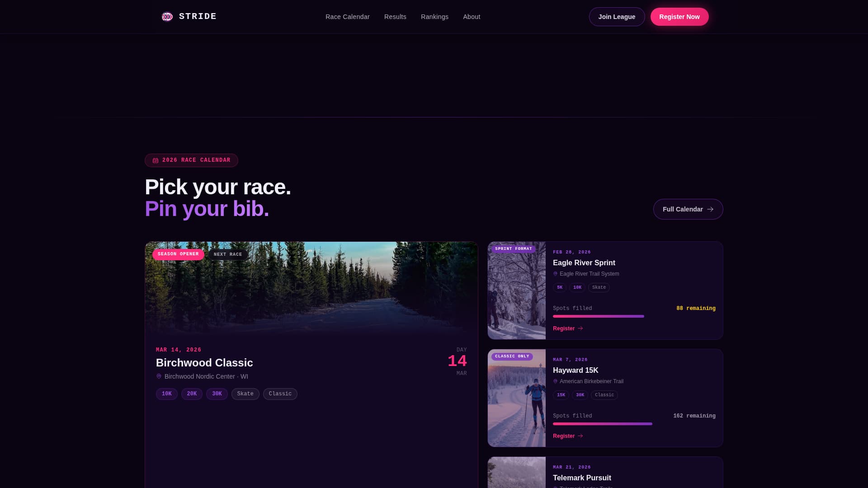Click the location pin beside Eagle River Trail System
The image size is (868, 488).
click(x=555, y=274)
